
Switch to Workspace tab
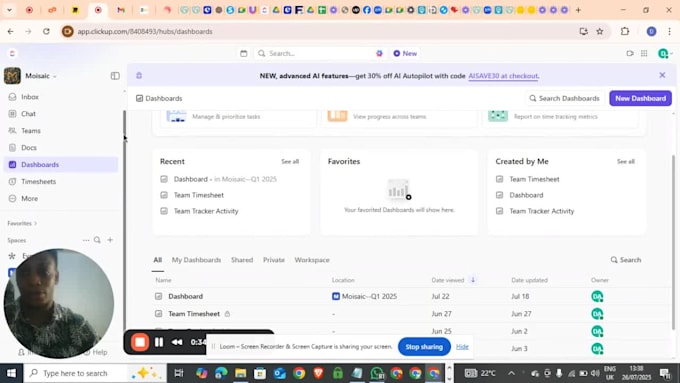click(312, 260)
